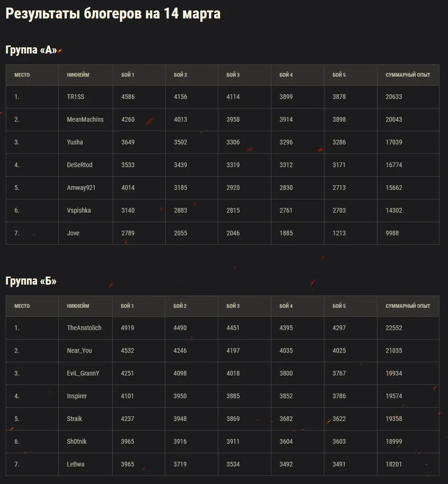Click the LeBwa nickname entry
Viewport: 448px width, 484px height.
76,464
